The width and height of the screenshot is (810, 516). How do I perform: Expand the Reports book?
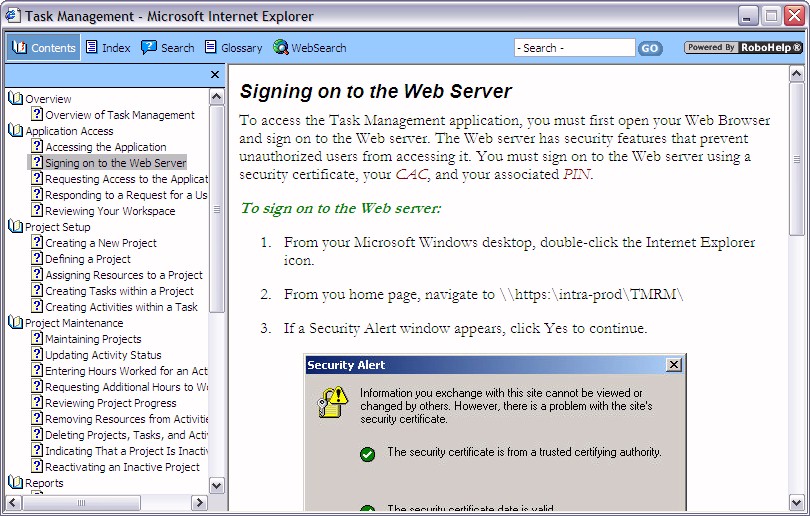point(16,483)
